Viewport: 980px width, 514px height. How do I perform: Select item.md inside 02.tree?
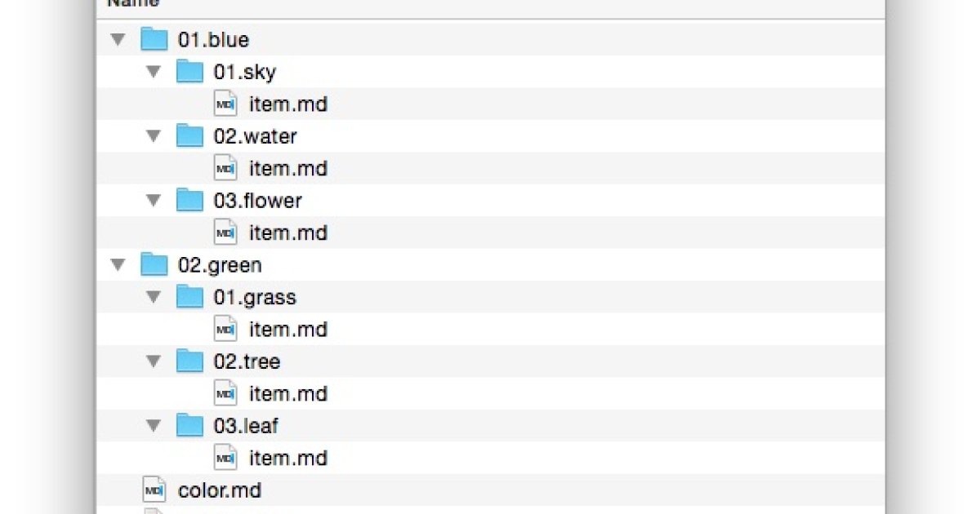(x=287, y=393)
